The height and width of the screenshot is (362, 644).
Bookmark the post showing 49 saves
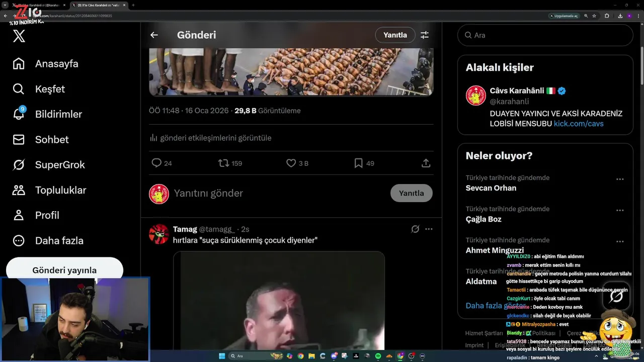click(358, 163)
